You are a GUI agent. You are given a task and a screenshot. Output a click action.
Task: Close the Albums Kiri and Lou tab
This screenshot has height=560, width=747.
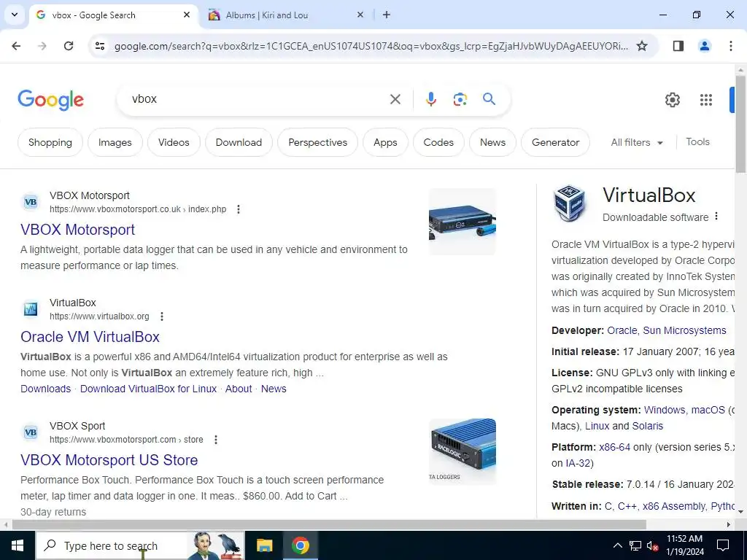360,15
